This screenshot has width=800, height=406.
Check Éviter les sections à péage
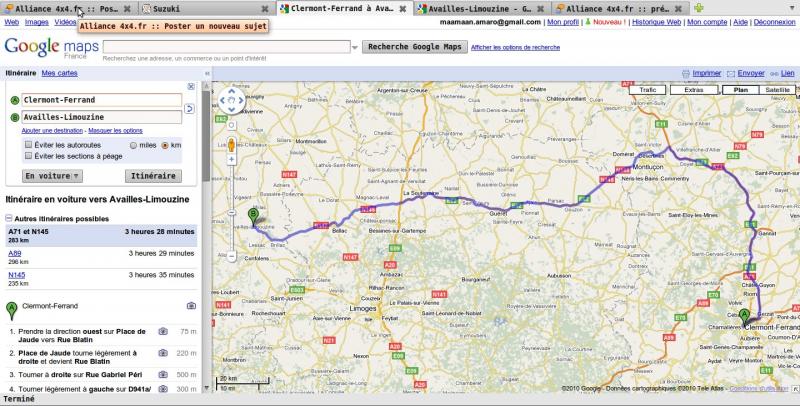pos(29,156)
